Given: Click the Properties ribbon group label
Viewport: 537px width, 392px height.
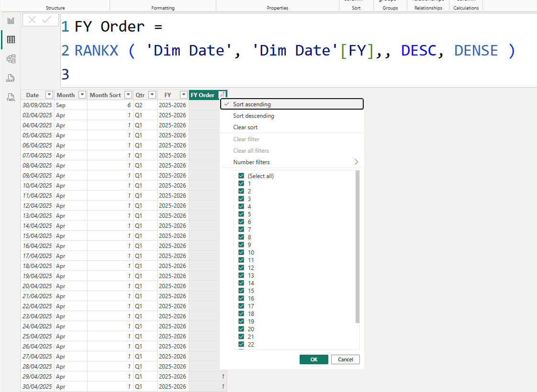Looking at the screenshot, I should pyautogui.click(x=278, y=8).
